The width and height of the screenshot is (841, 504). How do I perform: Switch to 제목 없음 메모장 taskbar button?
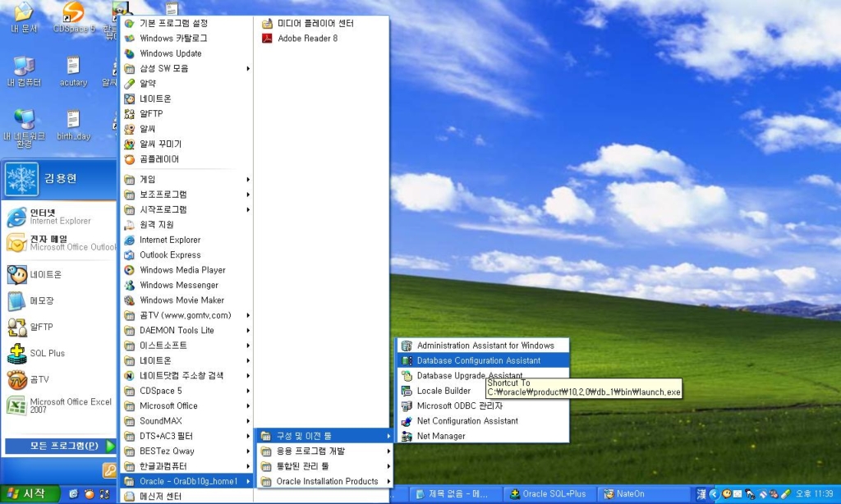click(455, 494)
